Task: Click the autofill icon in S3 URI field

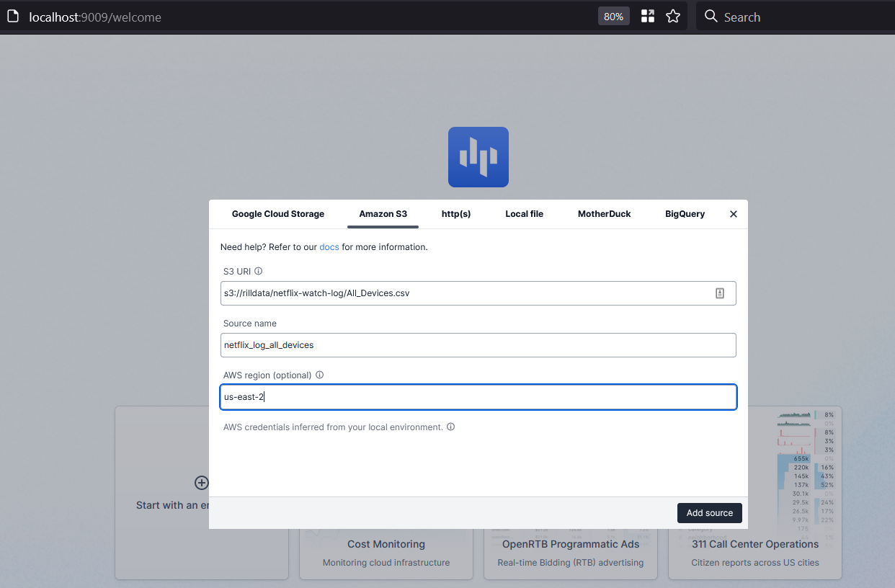Action: (719, 293)
